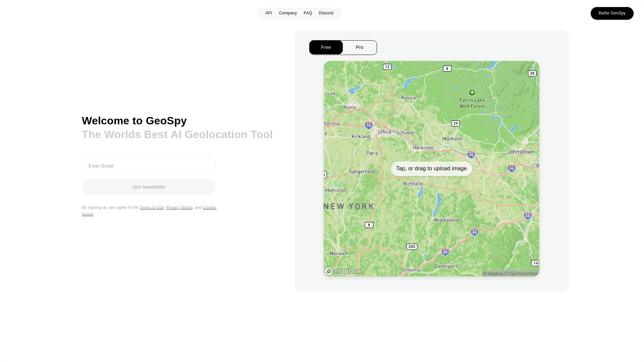Screen dimensions: 644x362
Task: Click the Russia label on map
Action: pyautogui.click(x=408, y=98)
